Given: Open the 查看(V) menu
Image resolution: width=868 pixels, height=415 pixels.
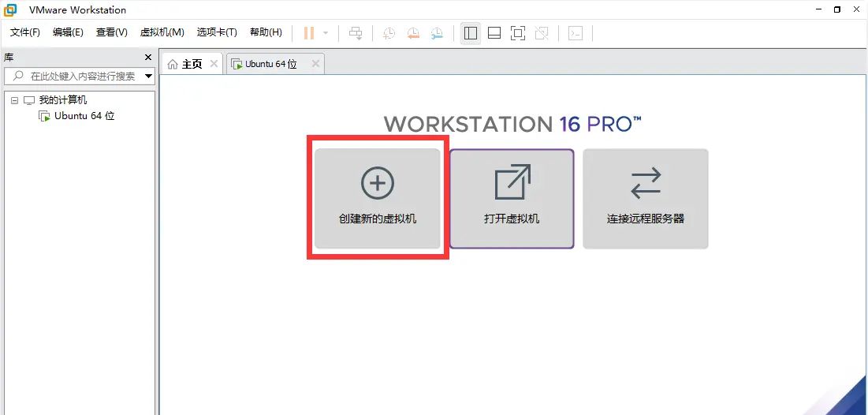Looking at the screenshot, I should (112, 32).
